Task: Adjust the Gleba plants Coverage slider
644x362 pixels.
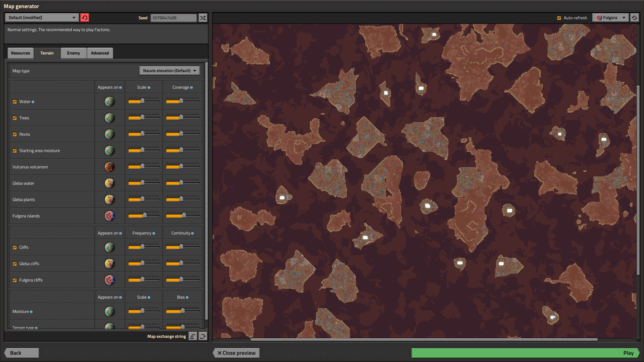Action: (183, 199)
